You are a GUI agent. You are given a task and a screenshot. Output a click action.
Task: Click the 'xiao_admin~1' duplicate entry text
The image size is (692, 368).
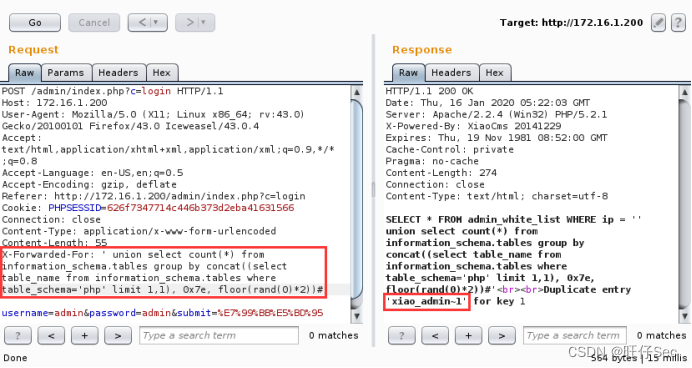tap(426, 301)
